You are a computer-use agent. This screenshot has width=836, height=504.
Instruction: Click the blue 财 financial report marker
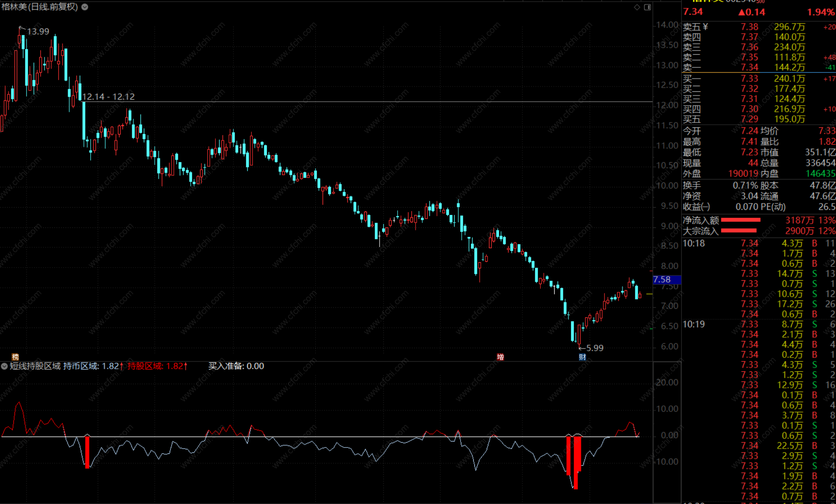pyautogui.click(x=582, y=357)
